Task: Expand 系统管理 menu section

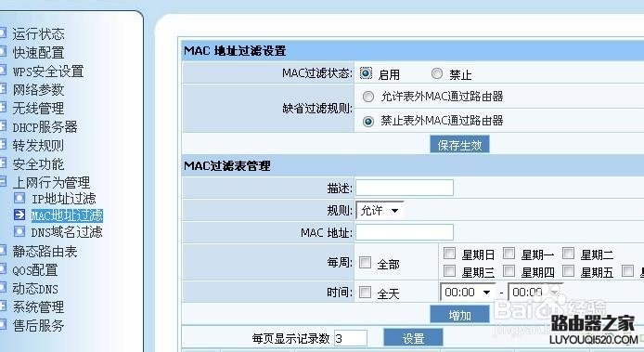Action: point(38,307)
